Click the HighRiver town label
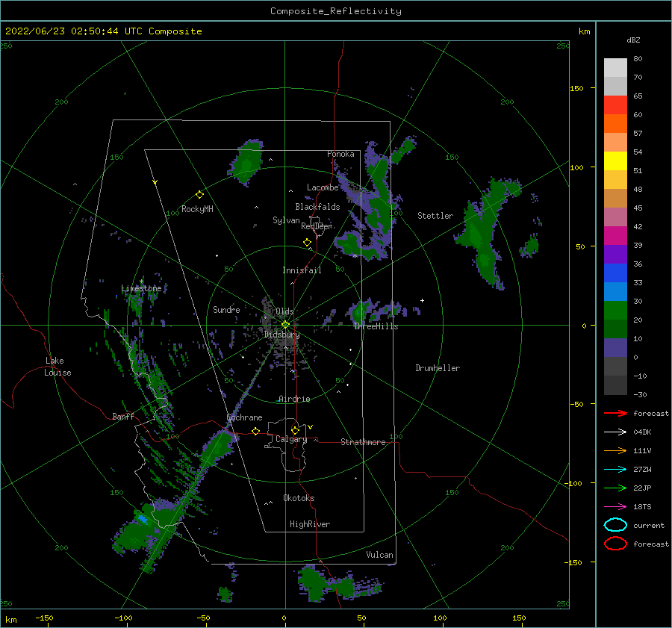This screenshot has height=628, width=672. 310,524
